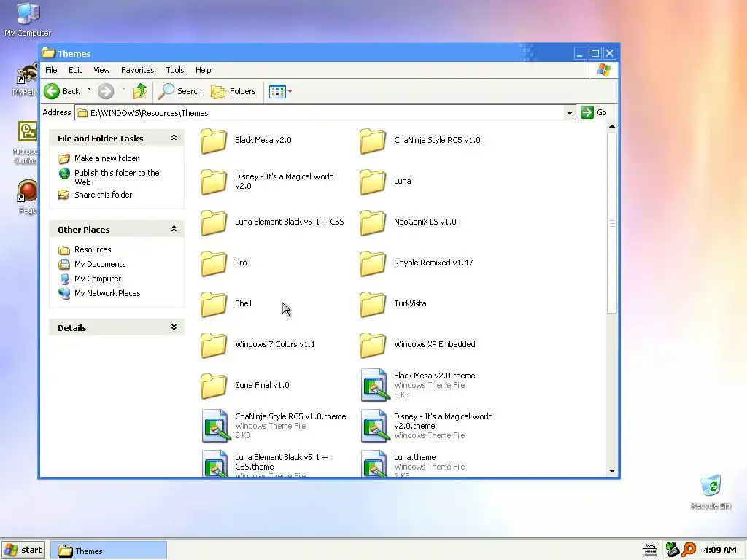Select the Disney Magical World v2.0 folder icon
The height and width of the screenshot is (560, 747).
click(x=214, y=182)
